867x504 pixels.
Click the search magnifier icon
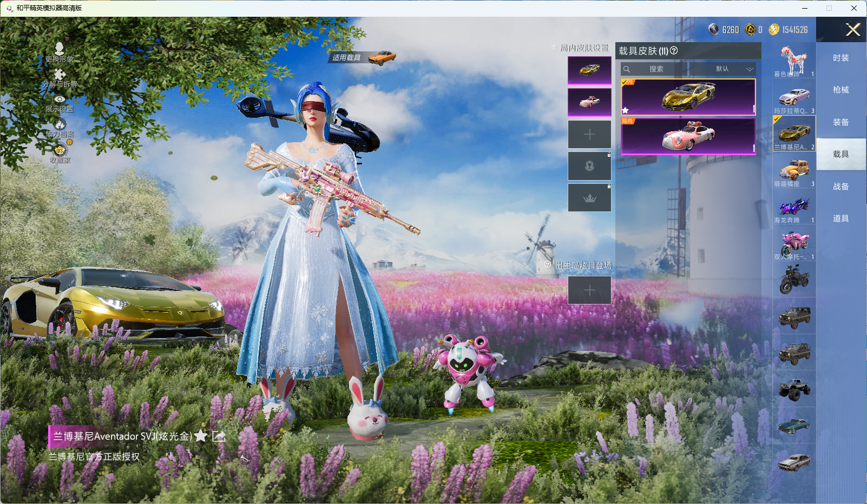coord(627,69)
